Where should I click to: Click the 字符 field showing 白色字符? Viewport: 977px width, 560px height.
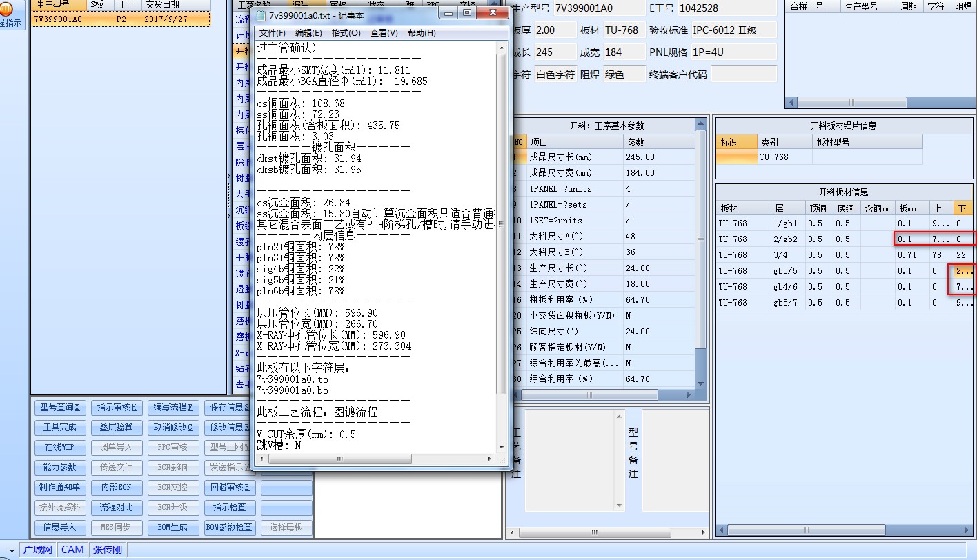pos(555,74)
